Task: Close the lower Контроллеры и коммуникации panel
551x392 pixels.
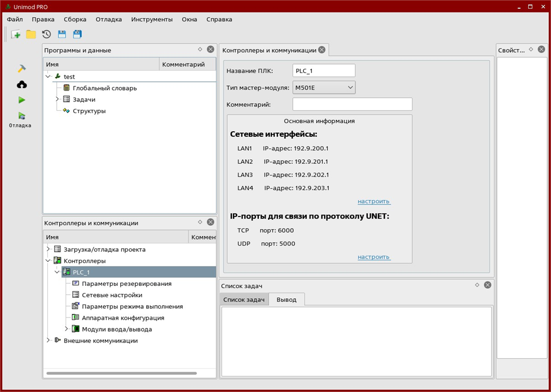Action: coord(210,222)
